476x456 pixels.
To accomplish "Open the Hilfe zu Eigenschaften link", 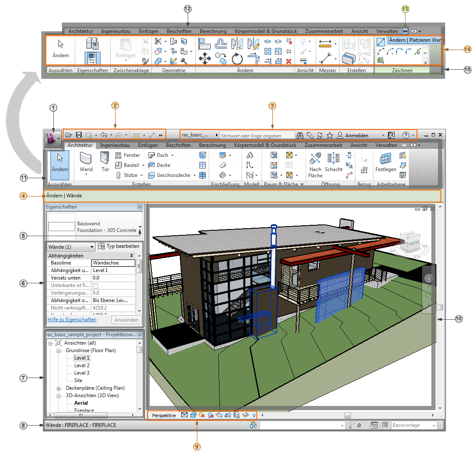I will pyautogui.click(x=71, y=320).
